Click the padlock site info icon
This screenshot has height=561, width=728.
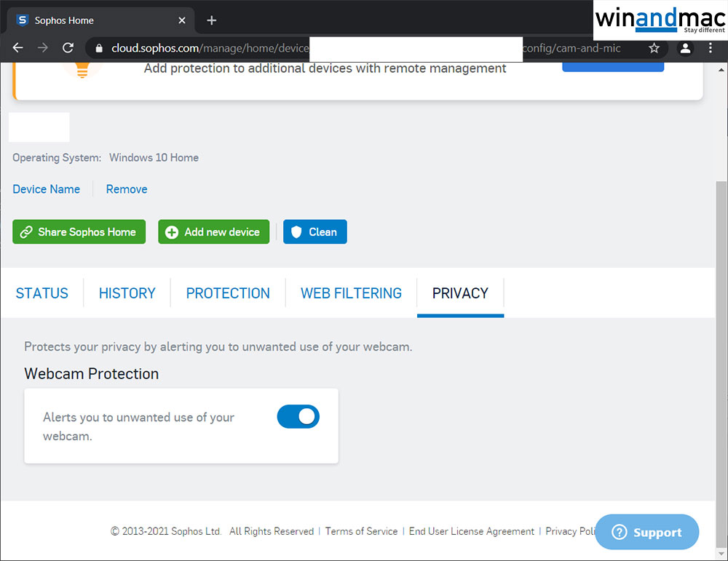tap(99, 48)
